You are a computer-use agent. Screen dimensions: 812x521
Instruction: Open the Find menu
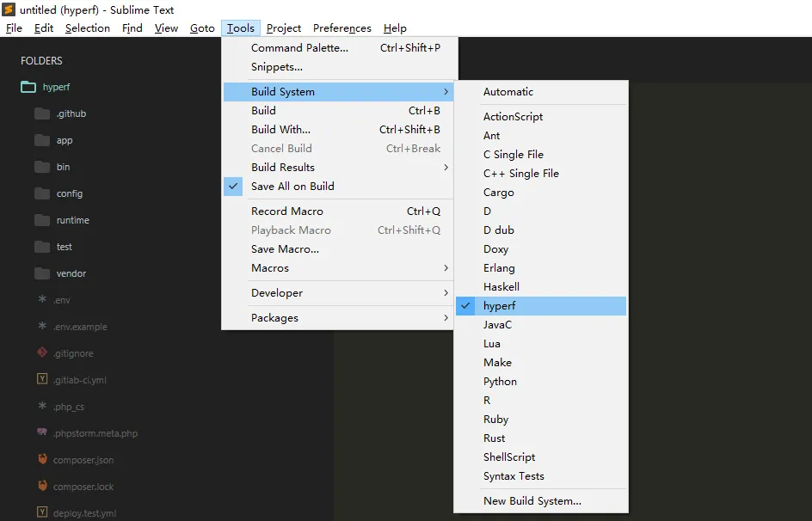132,28
